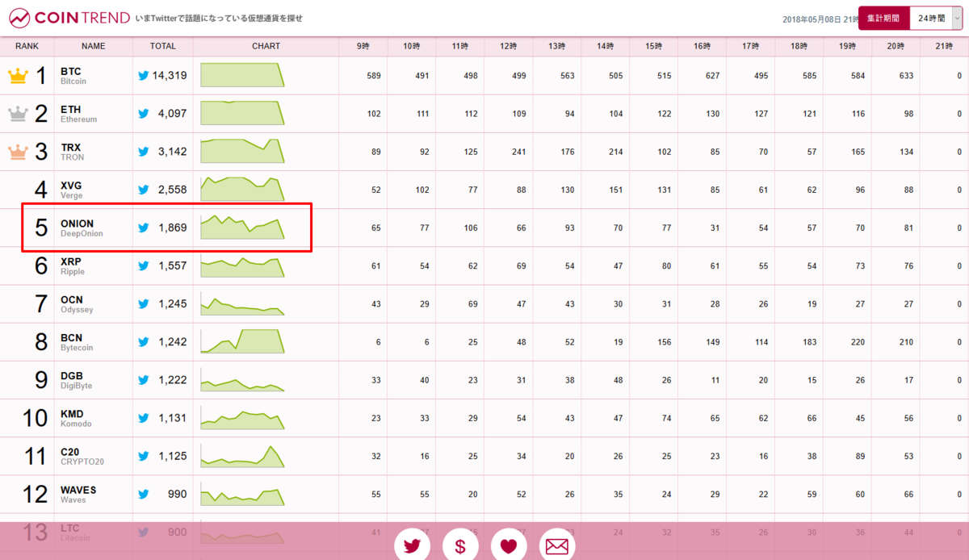The image size is (969, 560).
Task: Click the C20 trend chart thumbnail
Action: (x=242, y=455)
